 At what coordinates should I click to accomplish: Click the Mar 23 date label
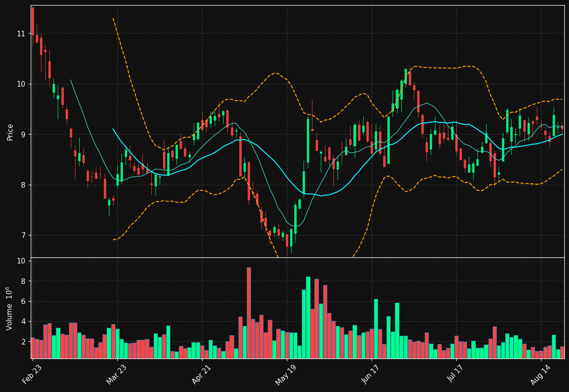(116, 374)
